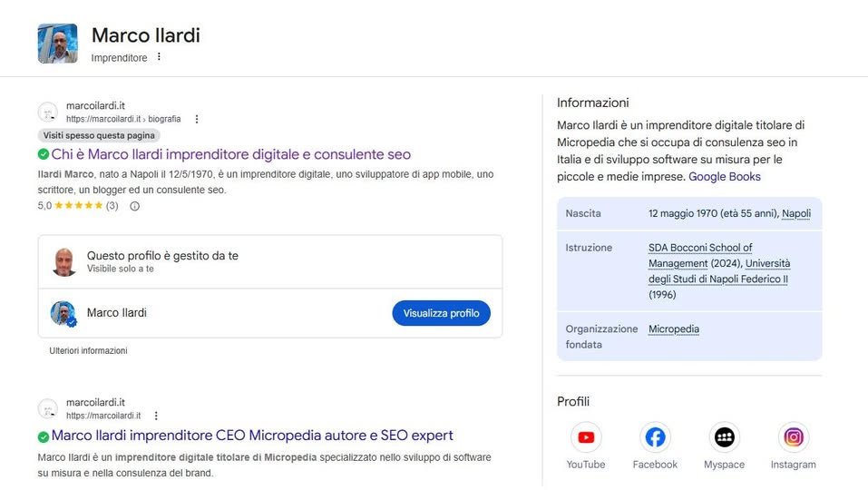Click favicon of marcoilardi.it biografia result
The image size is (868, 490).
(47, 113)
